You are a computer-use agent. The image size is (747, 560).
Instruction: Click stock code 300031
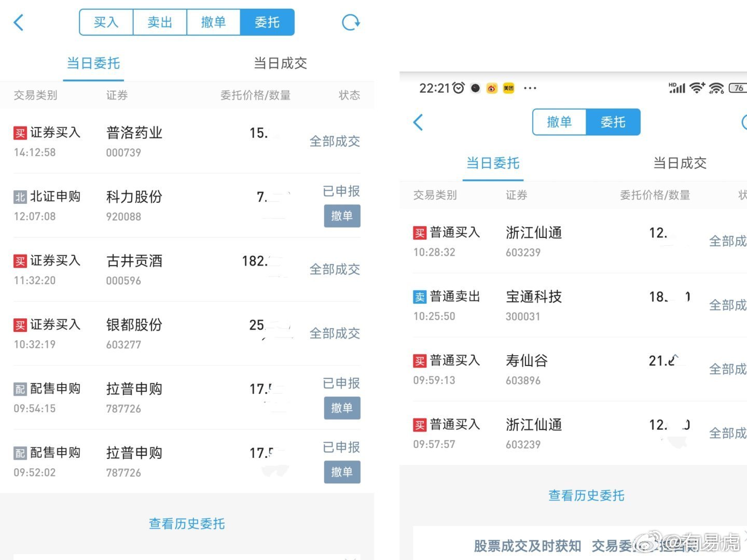tap(523, 317)
